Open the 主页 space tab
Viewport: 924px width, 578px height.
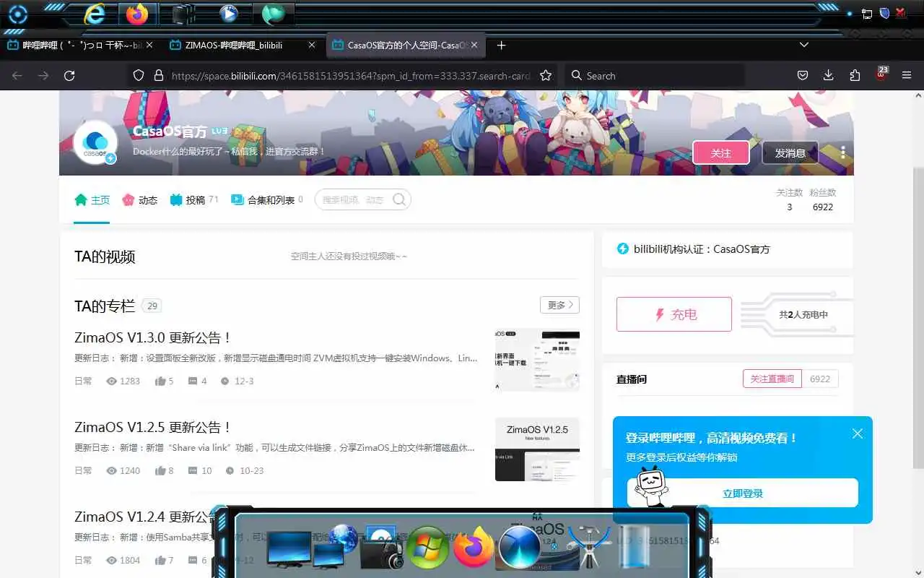pyautogui.click(x=92, y=200)
